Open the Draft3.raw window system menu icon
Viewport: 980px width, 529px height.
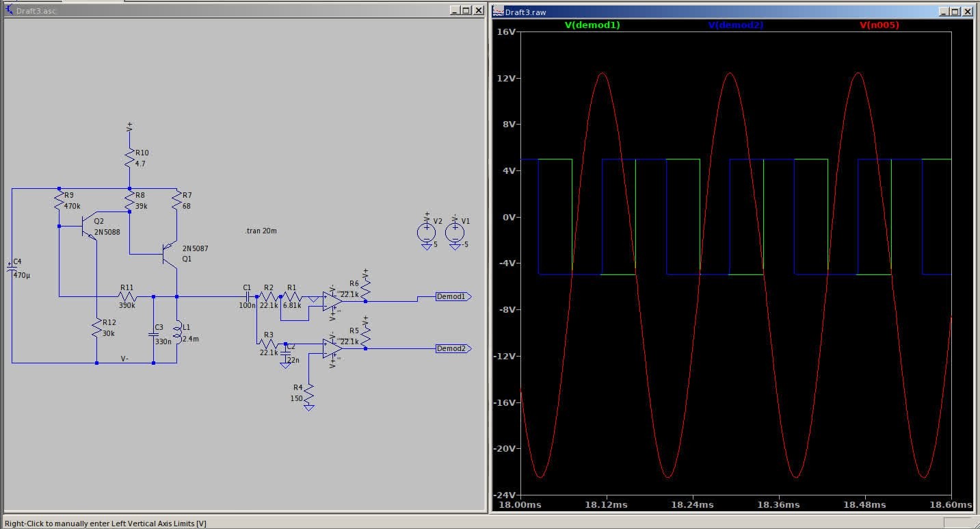point(498,12)
